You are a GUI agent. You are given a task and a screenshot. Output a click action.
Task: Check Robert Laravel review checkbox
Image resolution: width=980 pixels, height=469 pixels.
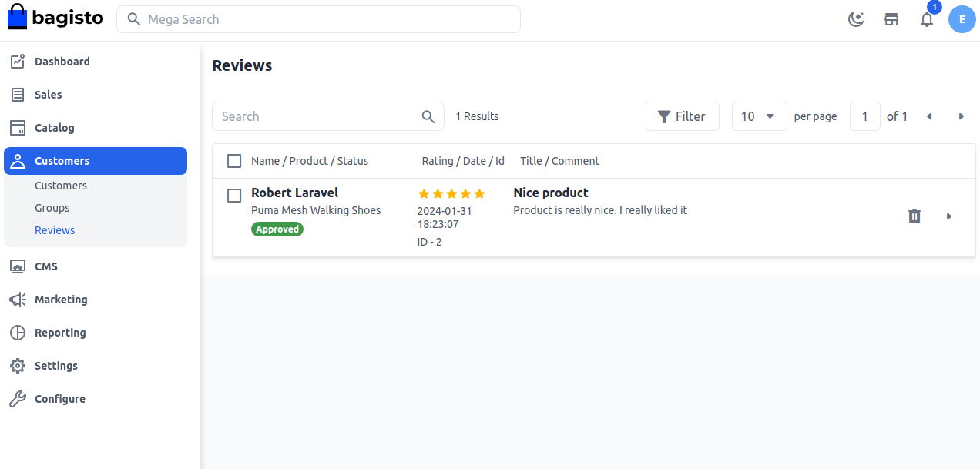coord(234,196)
